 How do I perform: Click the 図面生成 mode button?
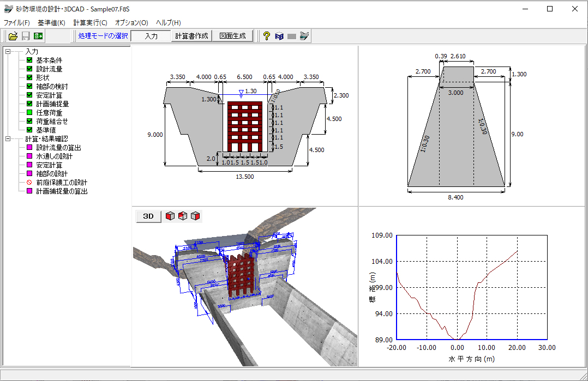pyautogui.click(x=232, y=37)
